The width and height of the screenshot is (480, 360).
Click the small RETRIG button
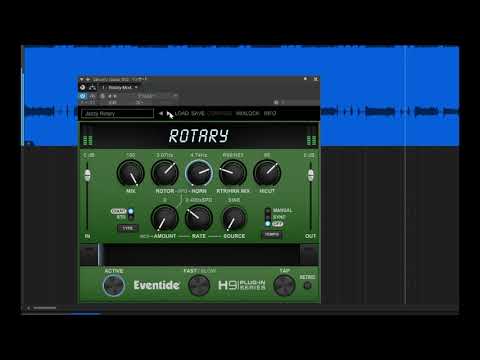click(x=307, y=285)
